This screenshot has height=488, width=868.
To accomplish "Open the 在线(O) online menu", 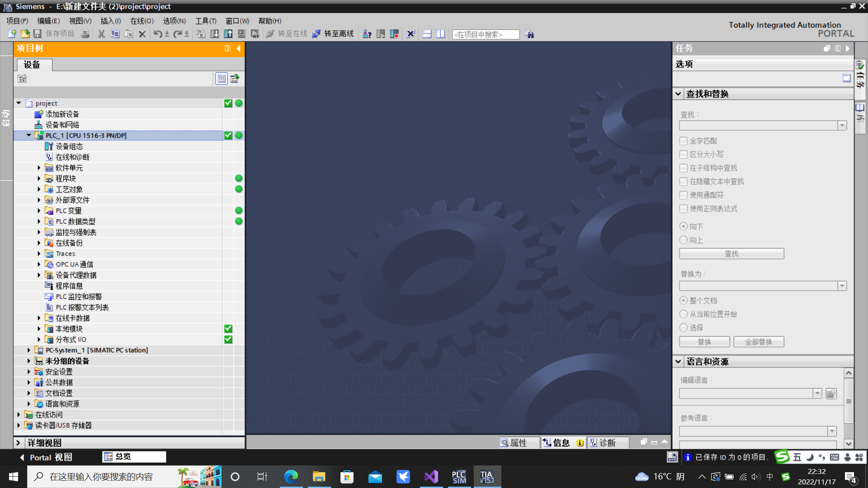I will tap(142, 21).
